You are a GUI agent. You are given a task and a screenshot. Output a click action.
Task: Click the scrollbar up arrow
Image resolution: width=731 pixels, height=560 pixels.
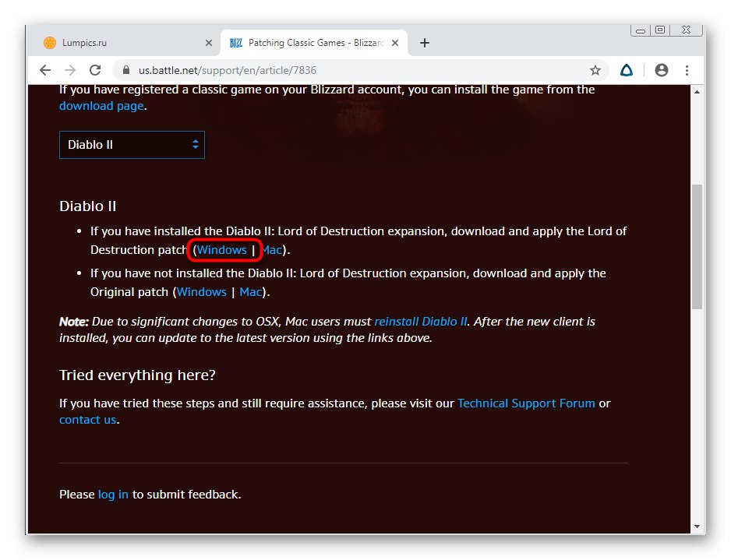697,92
